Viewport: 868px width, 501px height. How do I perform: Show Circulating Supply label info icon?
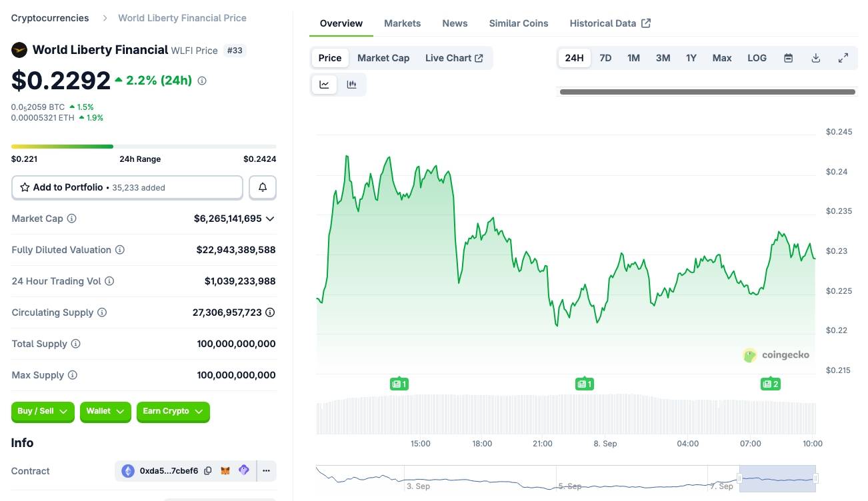coord(102,312)
